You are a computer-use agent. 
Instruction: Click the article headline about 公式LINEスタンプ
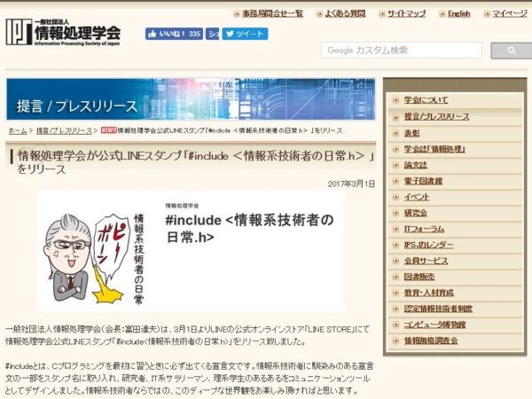[x=196, y=162]
